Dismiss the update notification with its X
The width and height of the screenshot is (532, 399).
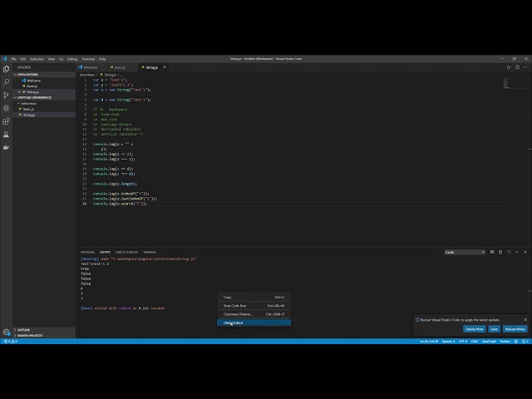click(525, 319)
